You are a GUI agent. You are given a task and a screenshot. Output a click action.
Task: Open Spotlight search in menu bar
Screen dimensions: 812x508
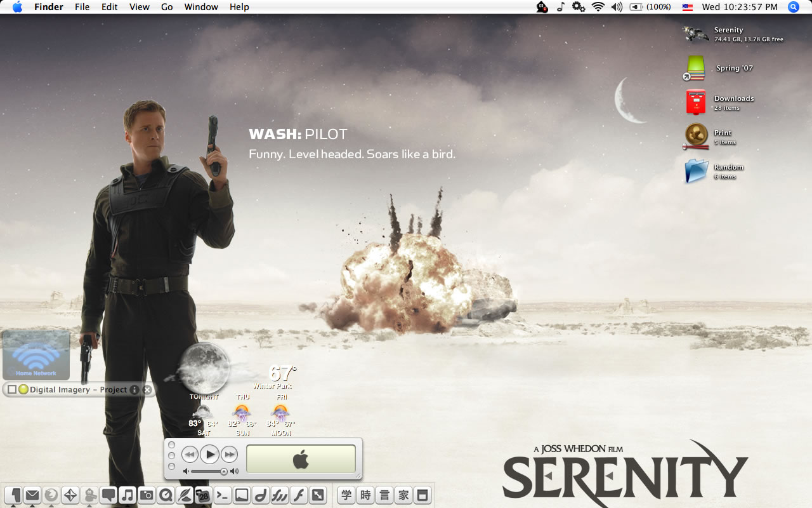pos(793,7)
